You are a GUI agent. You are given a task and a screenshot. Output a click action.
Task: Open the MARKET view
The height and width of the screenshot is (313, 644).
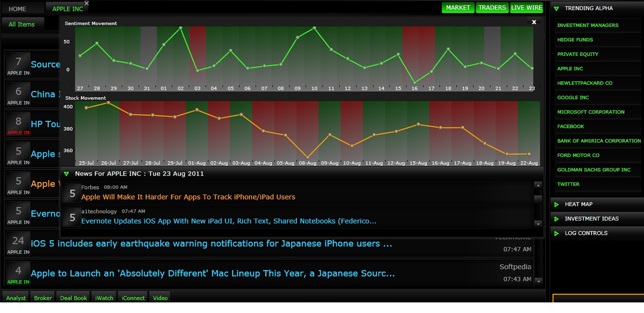coord(458,8)
